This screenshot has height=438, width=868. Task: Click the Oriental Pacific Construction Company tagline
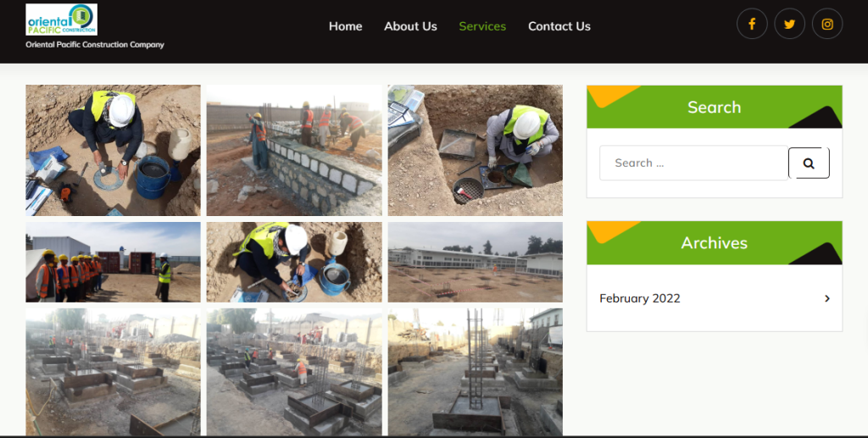click(95, 45)
